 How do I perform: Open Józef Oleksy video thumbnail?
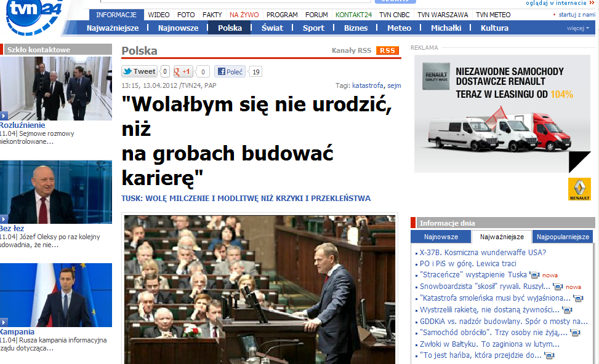56,192
